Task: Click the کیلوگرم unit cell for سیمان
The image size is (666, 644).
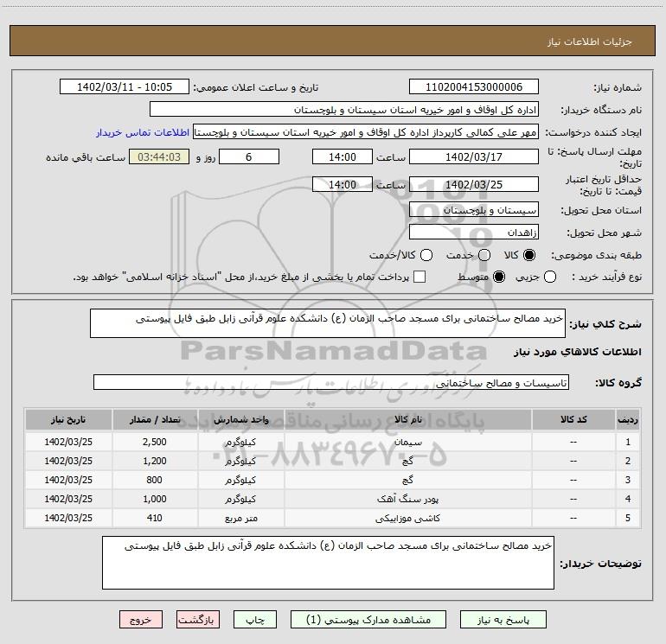Action: (240, 442)
